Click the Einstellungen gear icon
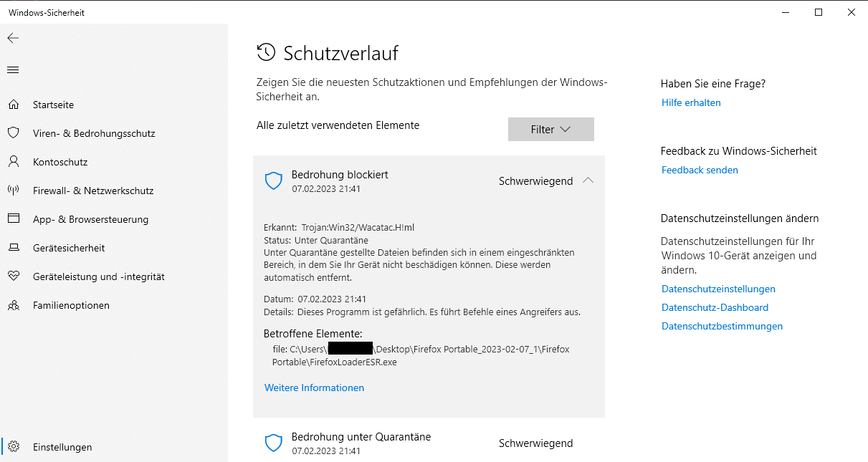The width and height of the screenshot is (868, 462). point(13,447)
